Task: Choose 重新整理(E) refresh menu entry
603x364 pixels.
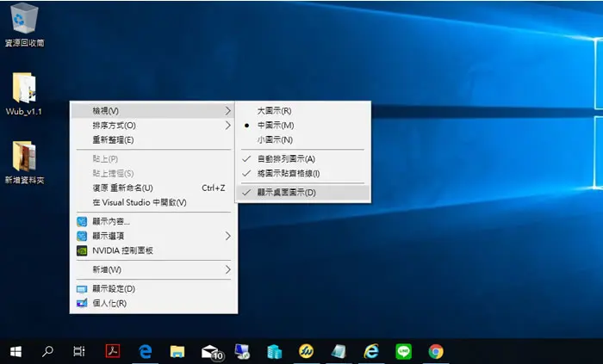Action: click(153, 139)
